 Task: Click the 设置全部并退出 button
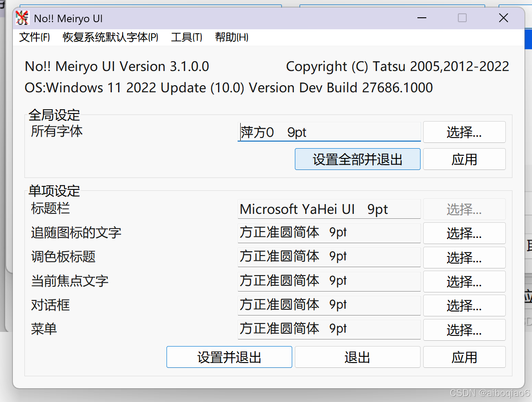click(x=357, y=159)
